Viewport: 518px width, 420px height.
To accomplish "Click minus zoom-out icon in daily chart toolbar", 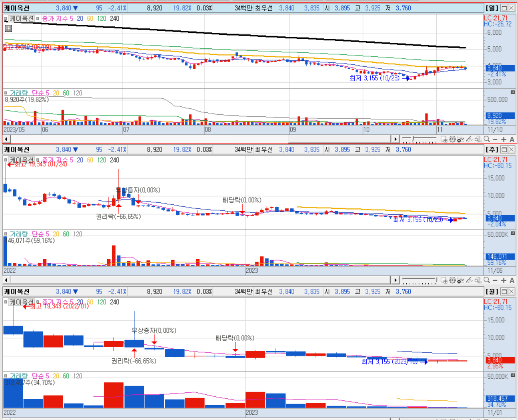I will click(495, 139).
